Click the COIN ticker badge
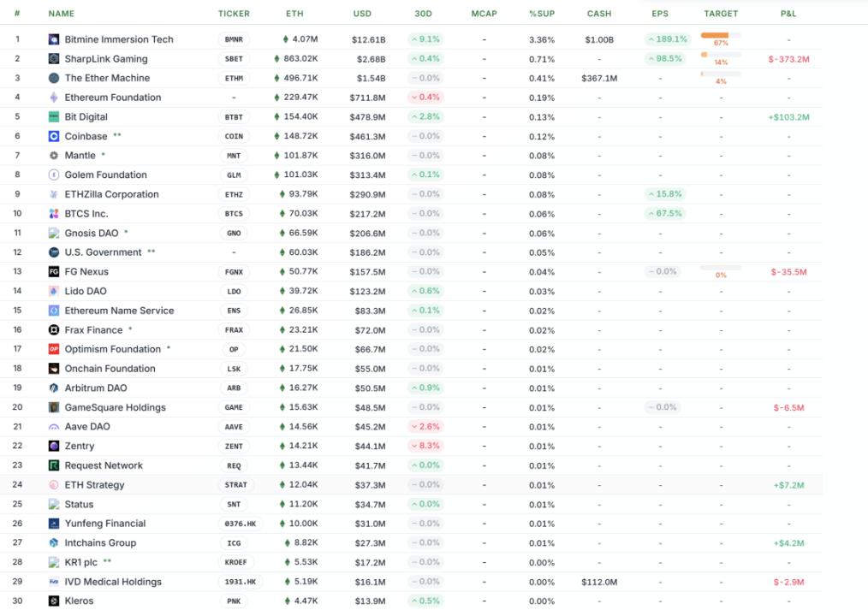868x610 pixels. click(234, 136)
